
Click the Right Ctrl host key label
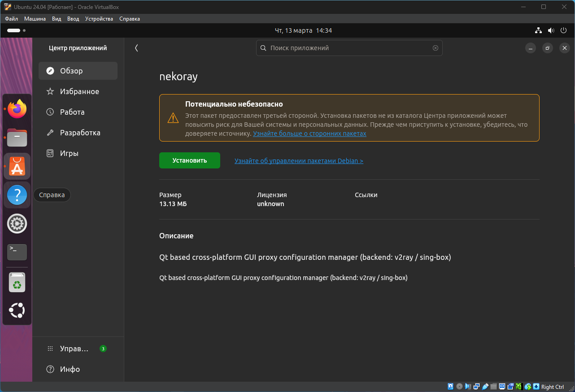click(x=553, y=387)
